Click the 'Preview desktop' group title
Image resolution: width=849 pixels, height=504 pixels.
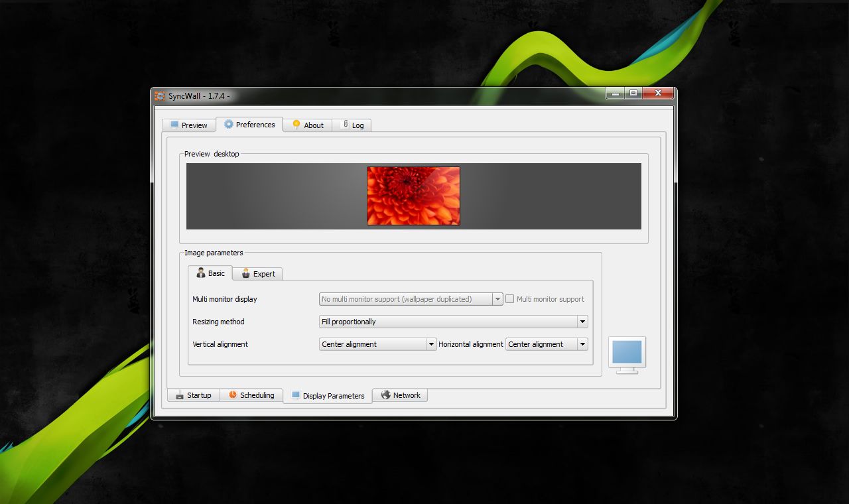tap(212, 154)
